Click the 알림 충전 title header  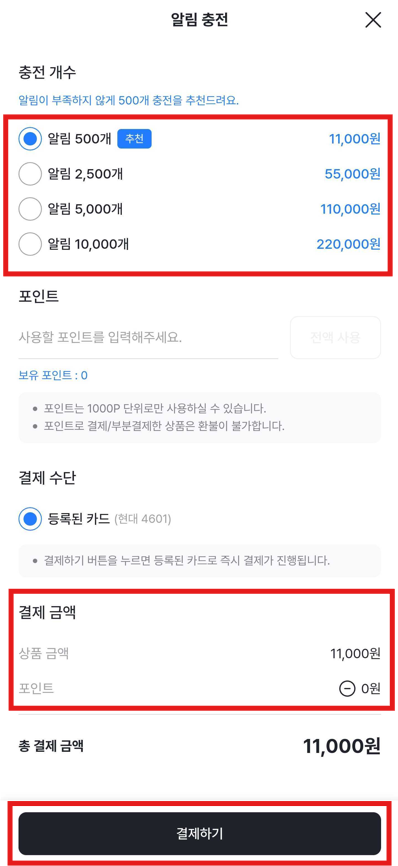tap(199, 20)
